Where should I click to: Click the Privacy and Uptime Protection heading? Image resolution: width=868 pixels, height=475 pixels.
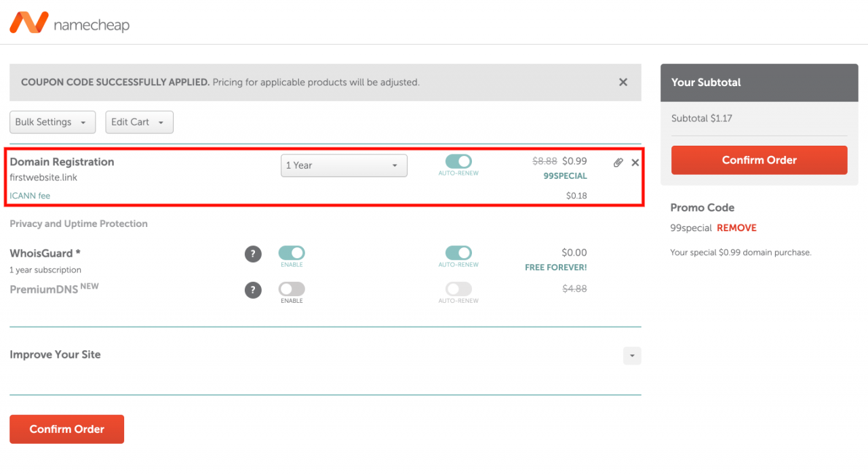click(x=79, y=224)
